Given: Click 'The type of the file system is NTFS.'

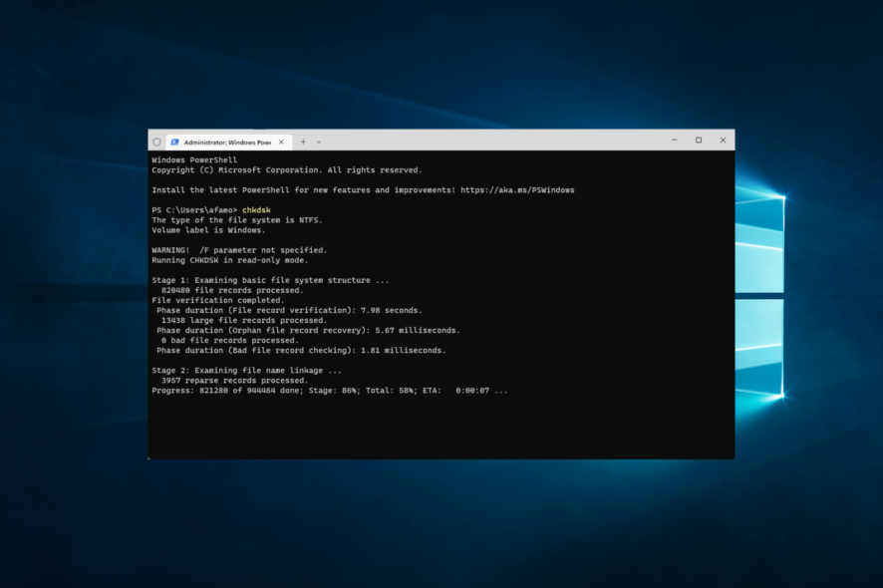Looking at the screenshot, I should click(236, 220).
